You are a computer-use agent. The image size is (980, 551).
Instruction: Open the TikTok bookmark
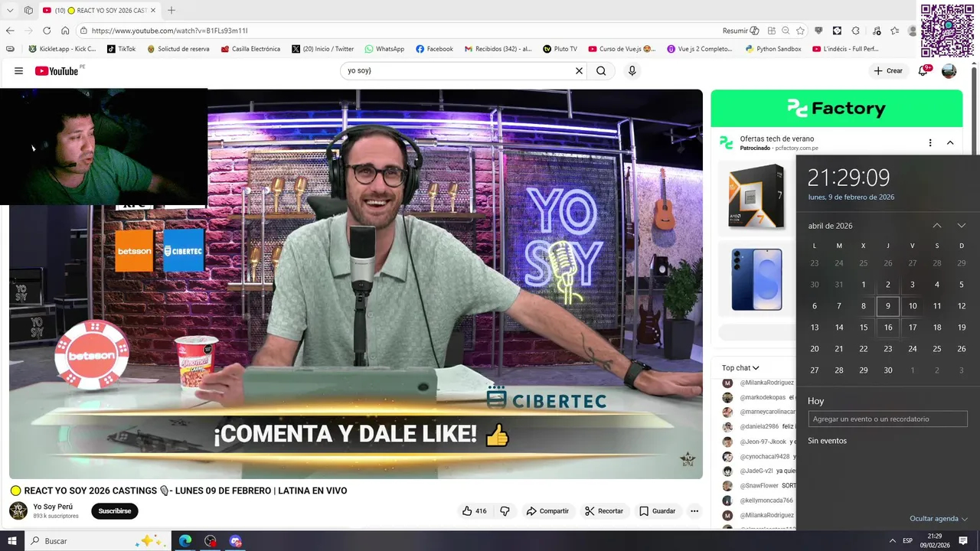point(121,48)
